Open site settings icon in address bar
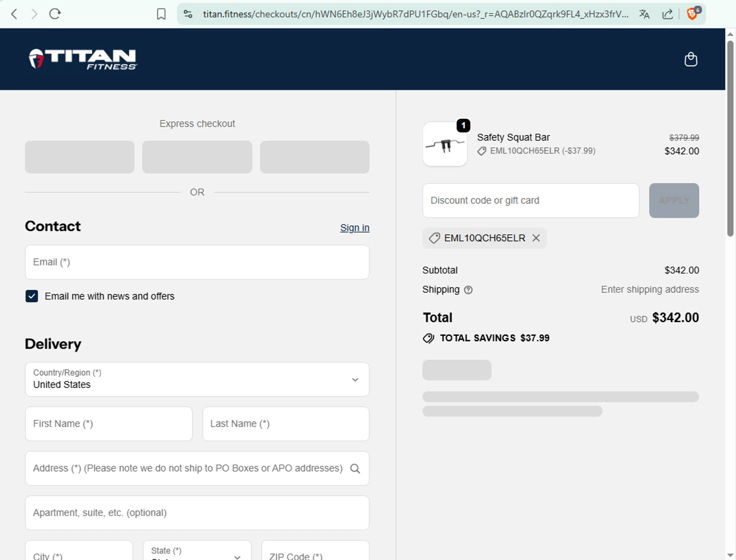This screenshot has height=560, width=736. click(x=188, y=14)
